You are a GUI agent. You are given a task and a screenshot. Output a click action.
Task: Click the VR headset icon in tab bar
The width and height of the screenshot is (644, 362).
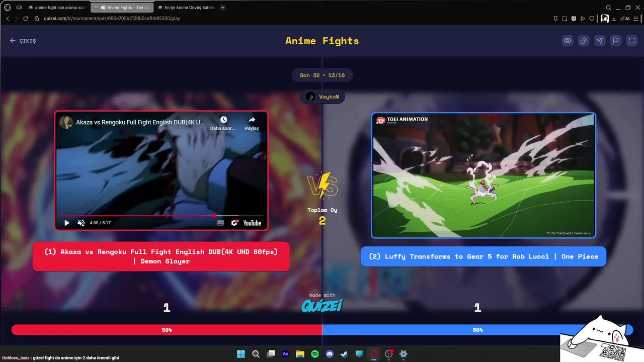pyautogui.click(x=19, y=8)
